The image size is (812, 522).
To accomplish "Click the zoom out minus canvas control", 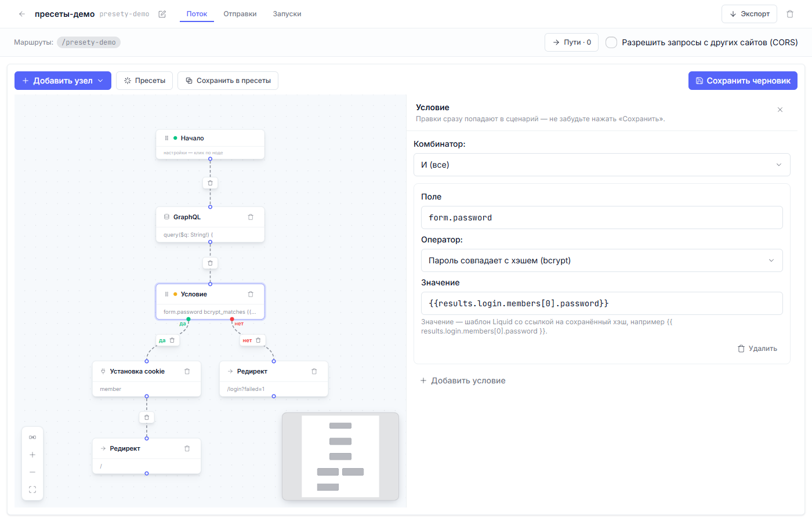I will click(x=32, y=472).
